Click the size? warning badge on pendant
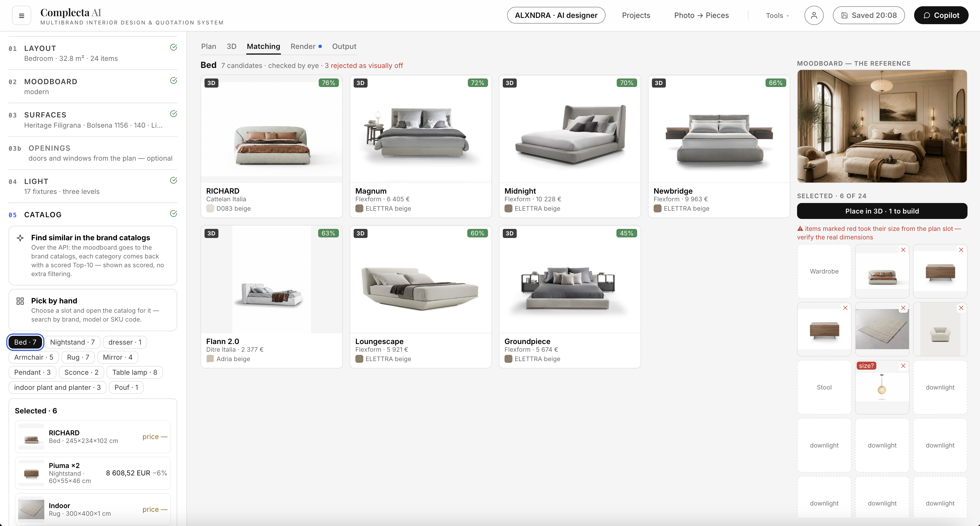Image resolution: width=980 pixels, height=526 pixels. (866, 366)
